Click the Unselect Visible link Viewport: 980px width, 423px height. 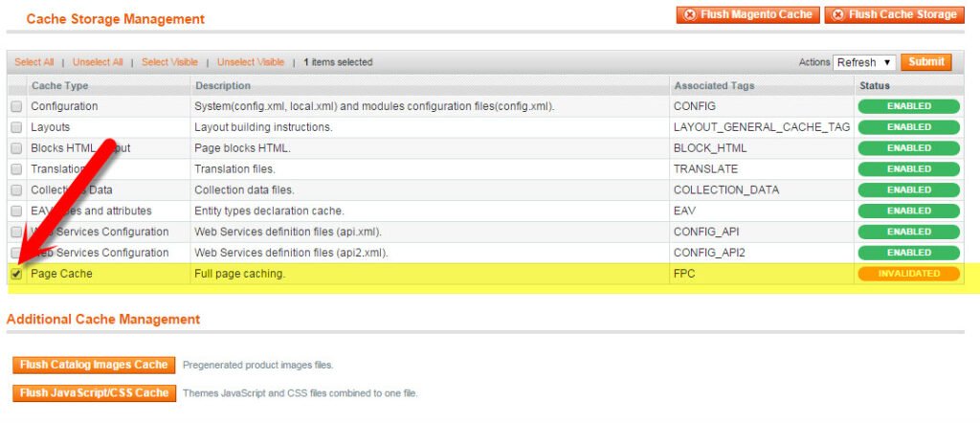click(x=251, y=62)
